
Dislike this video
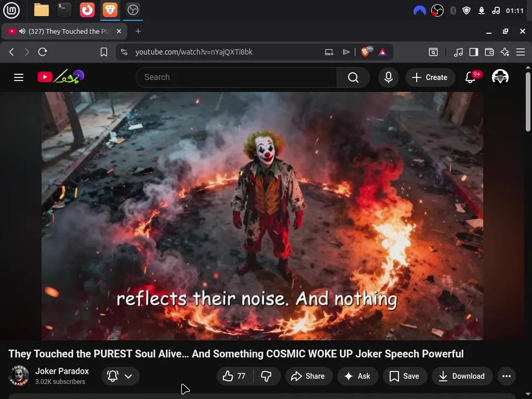pos(267,376)
